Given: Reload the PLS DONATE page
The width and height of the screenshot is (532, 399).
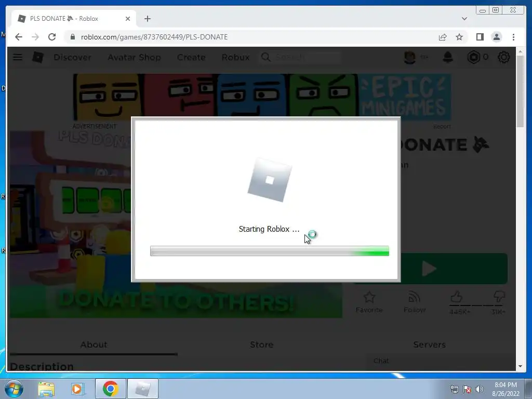Looking at the screenshot, I should (x=52, y=37).
